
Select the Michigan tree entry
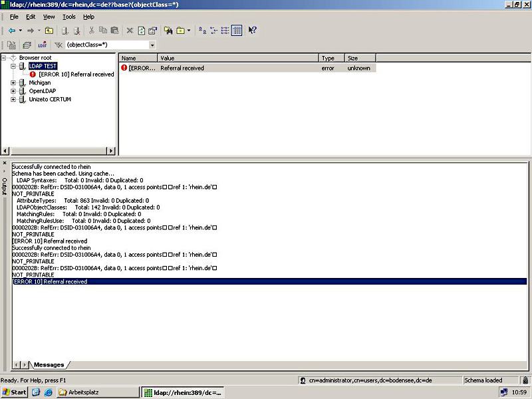click(x=40, y=82)
